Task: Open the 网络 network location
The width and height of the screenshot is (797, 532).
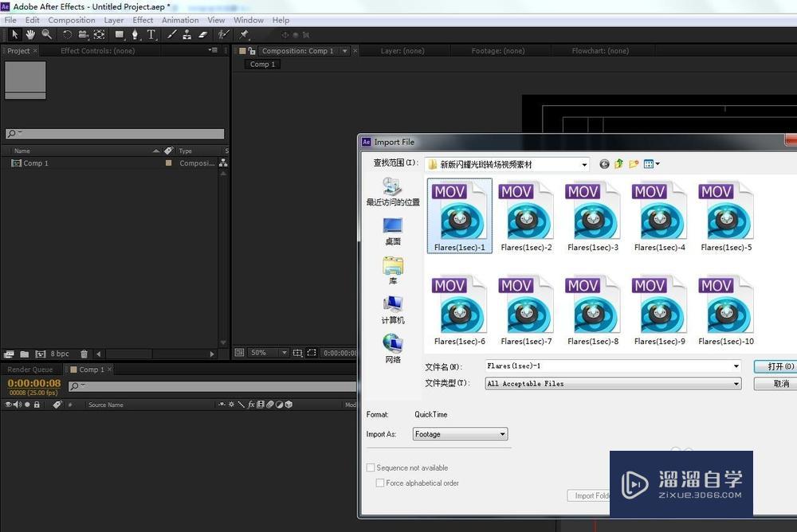Action: 393,349
